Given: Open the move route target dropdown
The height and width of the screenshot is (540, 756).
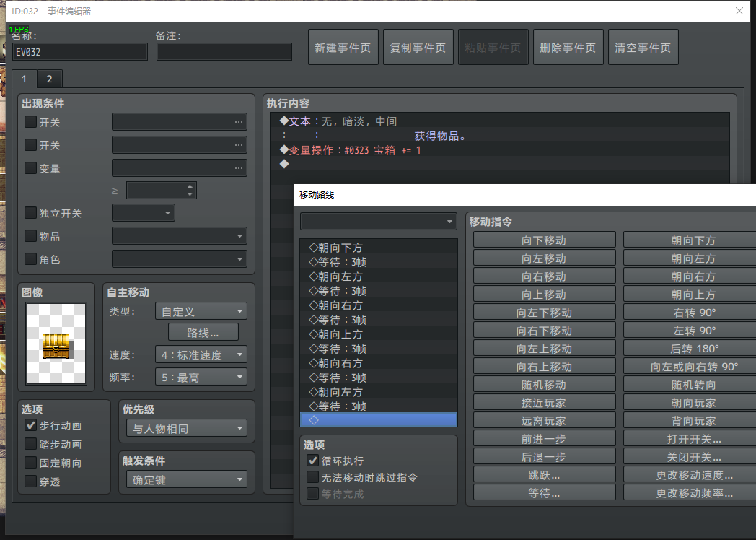Looking at the screenshot, I should click(x=379, y=222).
